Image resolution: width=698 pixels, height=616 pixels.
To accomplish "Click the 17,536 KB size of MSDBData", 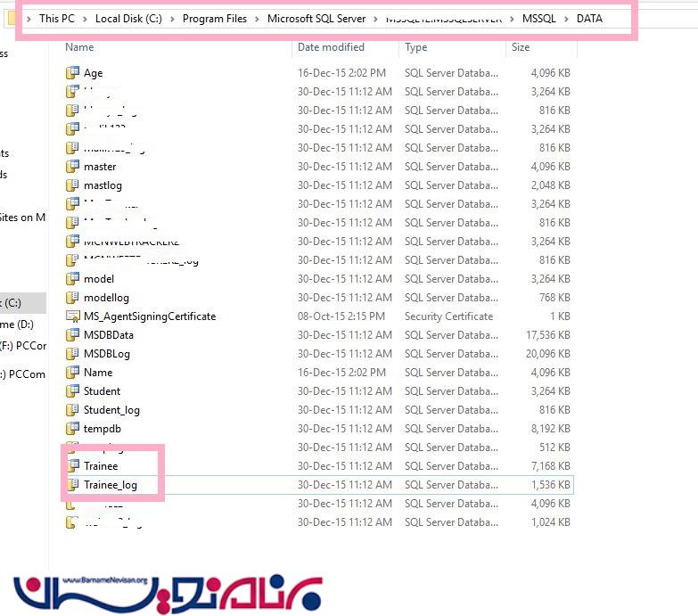I will click(x=548, y=334).
